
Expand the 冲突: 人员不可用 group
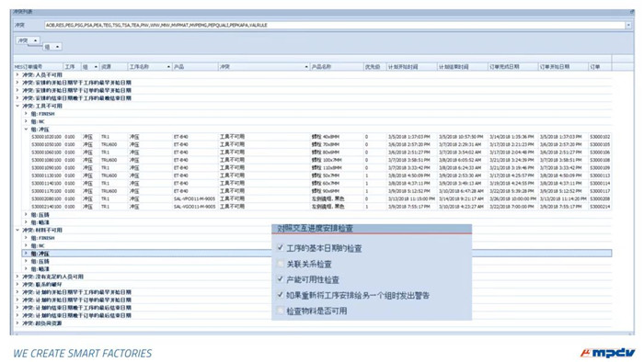[x=17, y=74]
